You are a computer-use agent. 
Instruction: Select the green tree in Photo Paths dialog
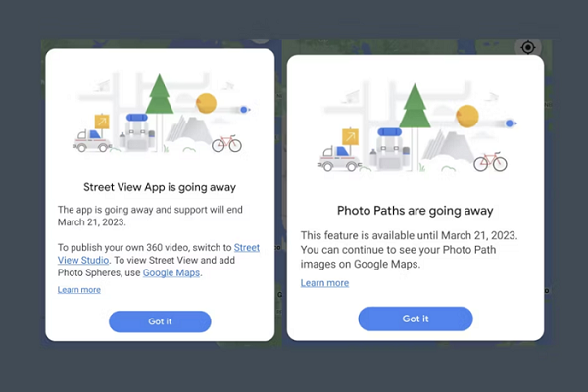click(415, 106)
